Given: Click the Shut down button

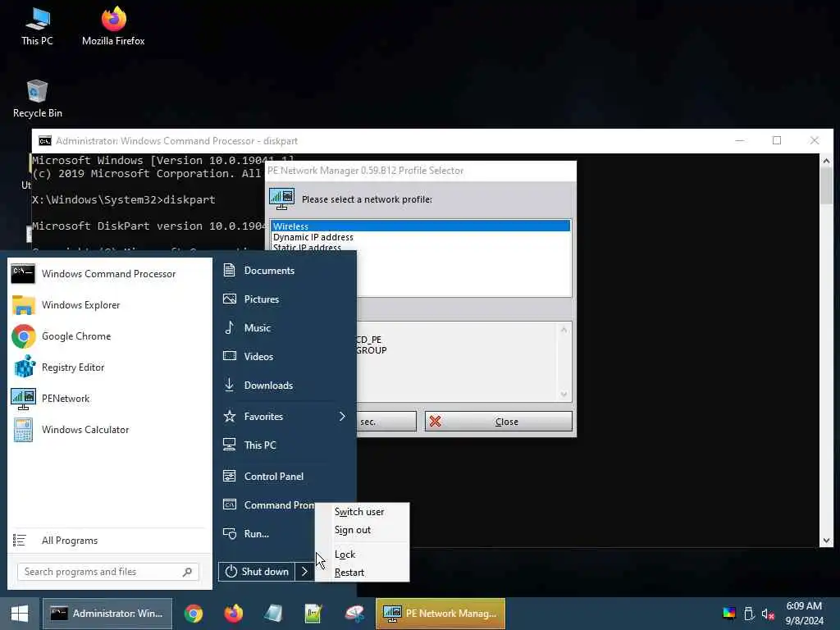Looking at the screenshot, I should tap(257, 572).
